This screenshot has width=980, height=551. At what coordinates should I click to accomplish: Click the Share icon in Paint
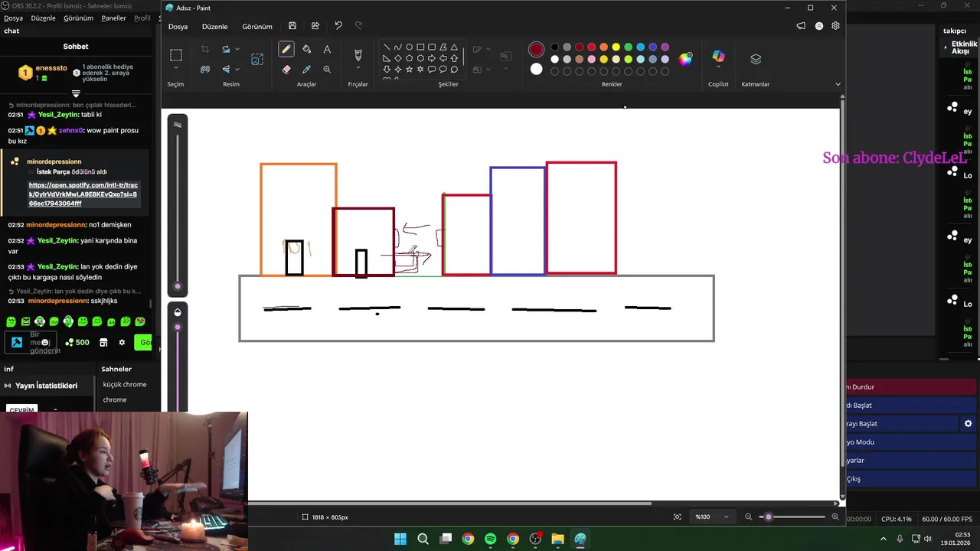pyautogui.click(x=315, y=26)
